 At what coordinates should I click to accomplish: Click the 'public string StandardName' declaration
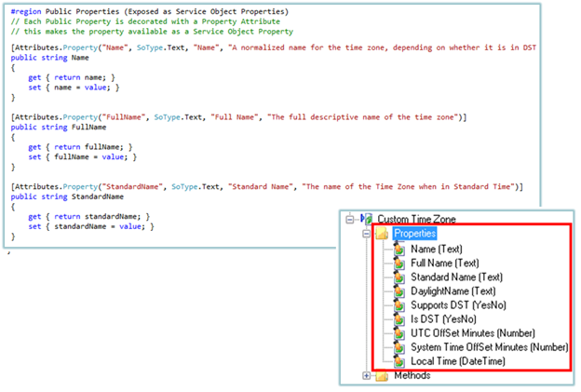point(67,196)
